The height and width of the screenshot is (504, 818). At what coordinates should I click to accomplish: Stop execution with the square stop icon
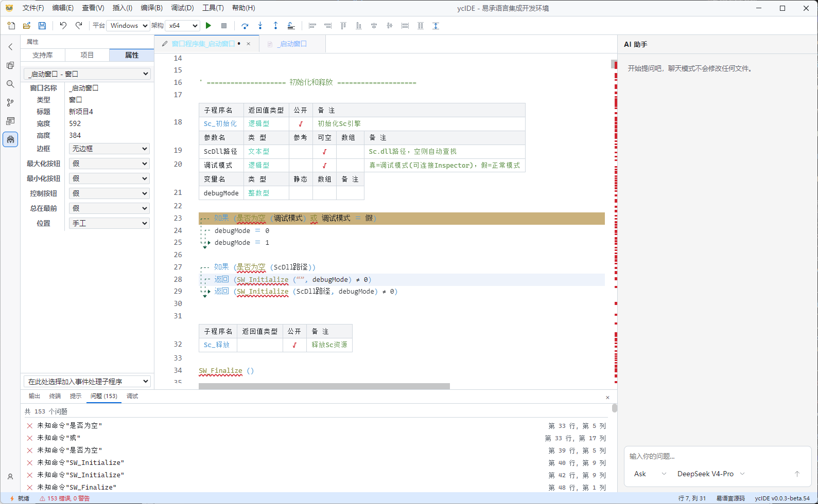[x=224, y=26]
